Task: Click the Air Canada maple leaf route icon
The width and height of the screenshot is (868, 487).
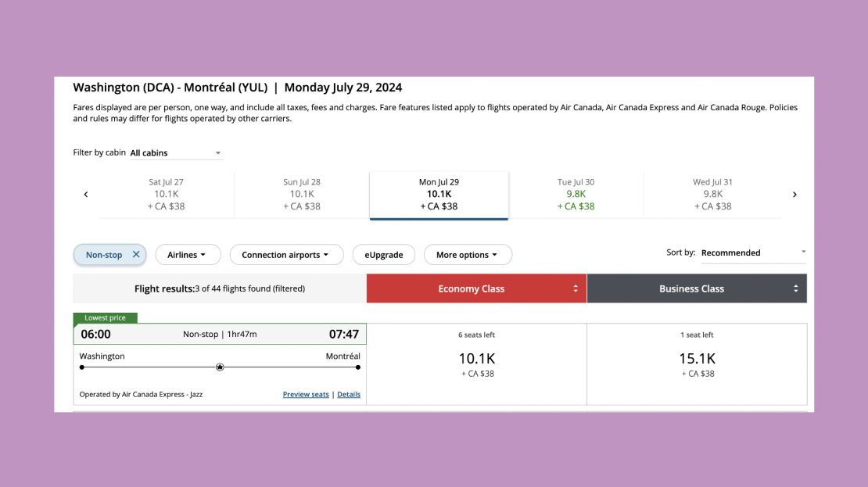Action: click(x=220, y=367)
